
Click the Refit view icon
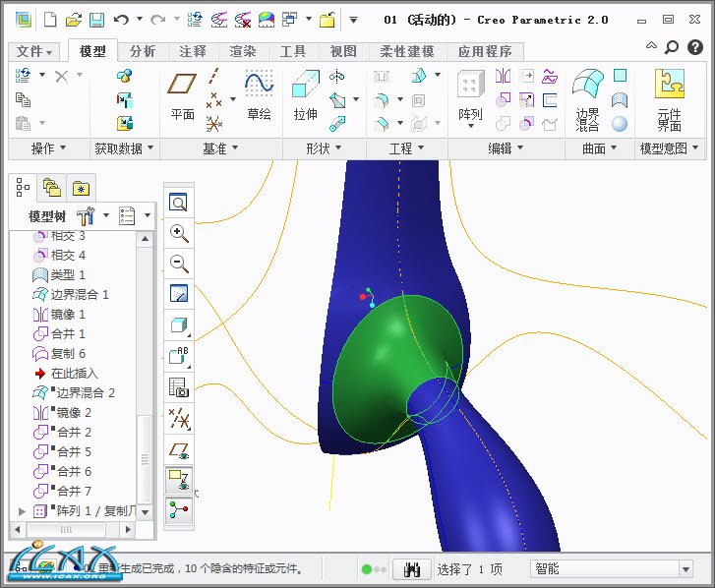pos(179,204)
